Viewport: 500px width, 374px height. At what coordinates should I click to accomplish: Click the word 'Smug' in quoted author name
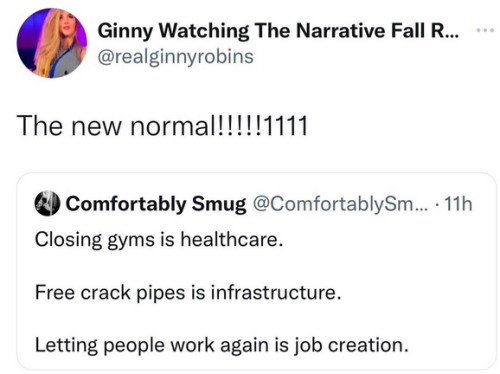point(219,204)
